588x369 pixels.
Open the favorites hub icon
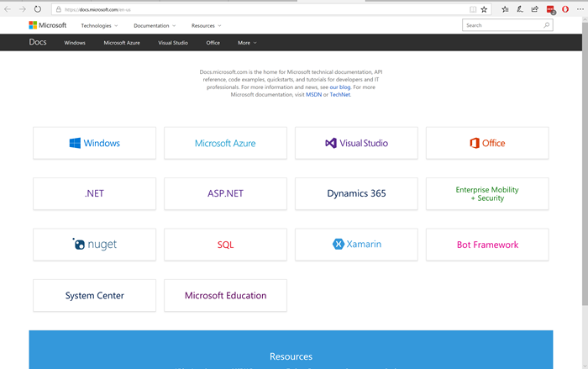[505, 9]
